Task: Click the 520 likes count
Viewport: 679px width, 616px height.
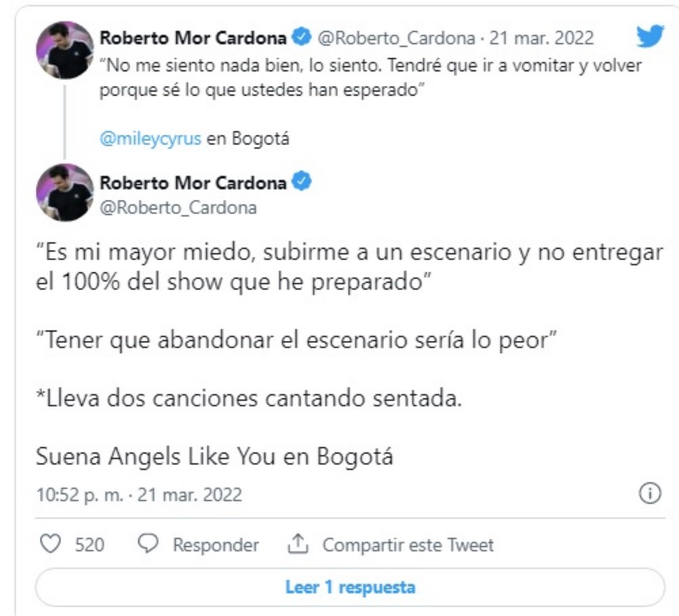Action: point(90,545)
